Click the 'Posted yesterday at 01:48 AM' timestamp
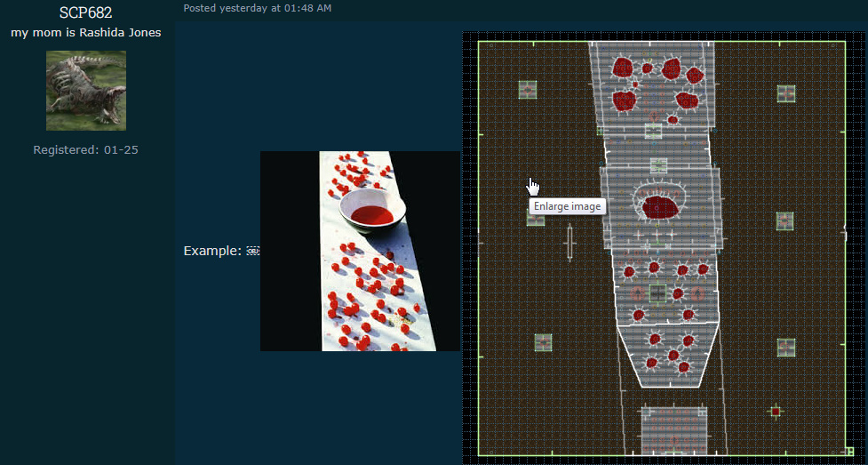The width and height of the screenshot is (868, 465). (x=258, y=8)
